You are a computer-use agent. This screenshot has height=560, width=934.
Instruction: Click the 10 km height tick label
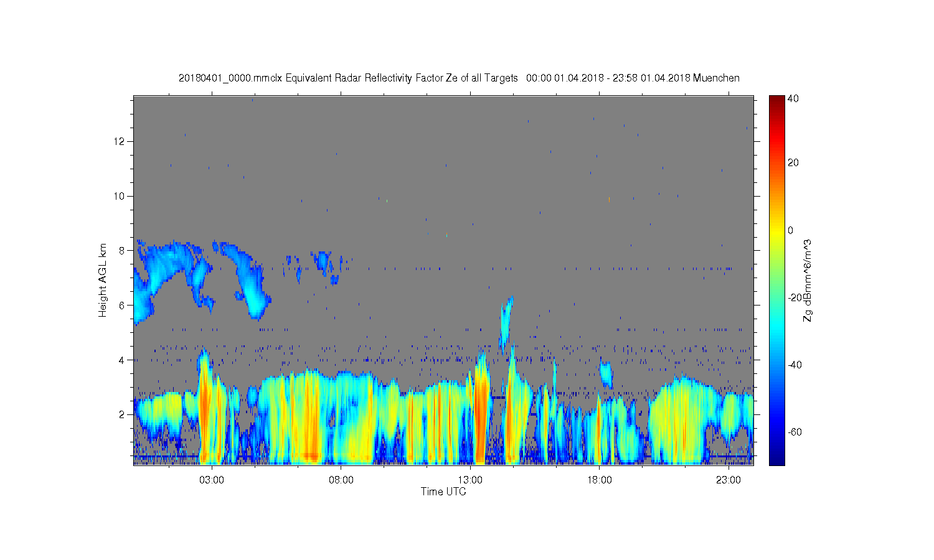point(120,196)
